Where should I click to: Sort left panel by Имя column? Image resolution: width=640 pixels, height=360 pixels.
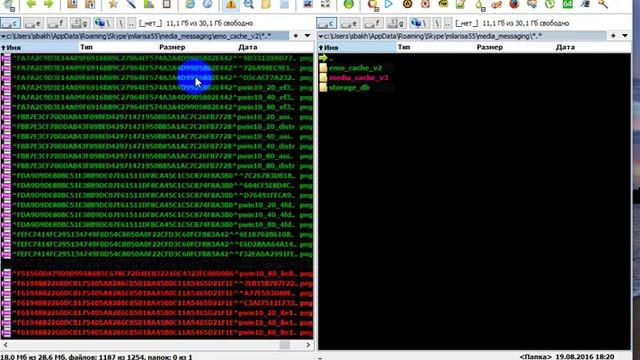pyautogui.click(x=40, y=47)
